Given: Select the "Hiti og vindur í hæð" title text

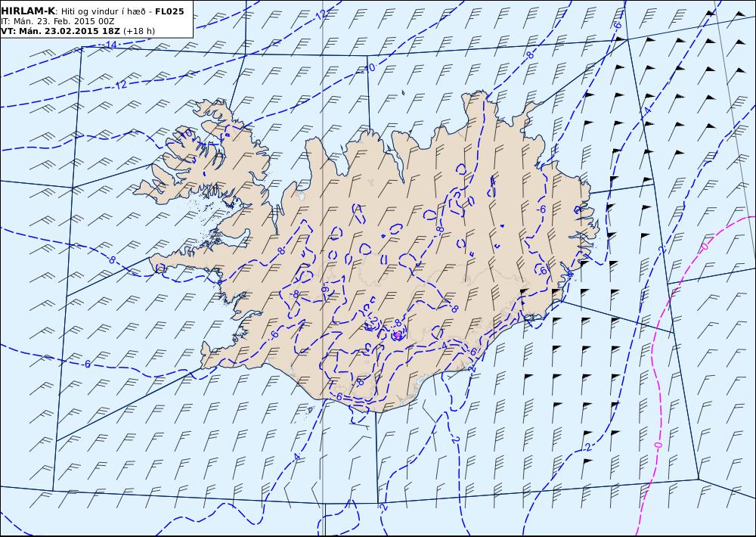Looking at the screenshot, I should 105,11.
